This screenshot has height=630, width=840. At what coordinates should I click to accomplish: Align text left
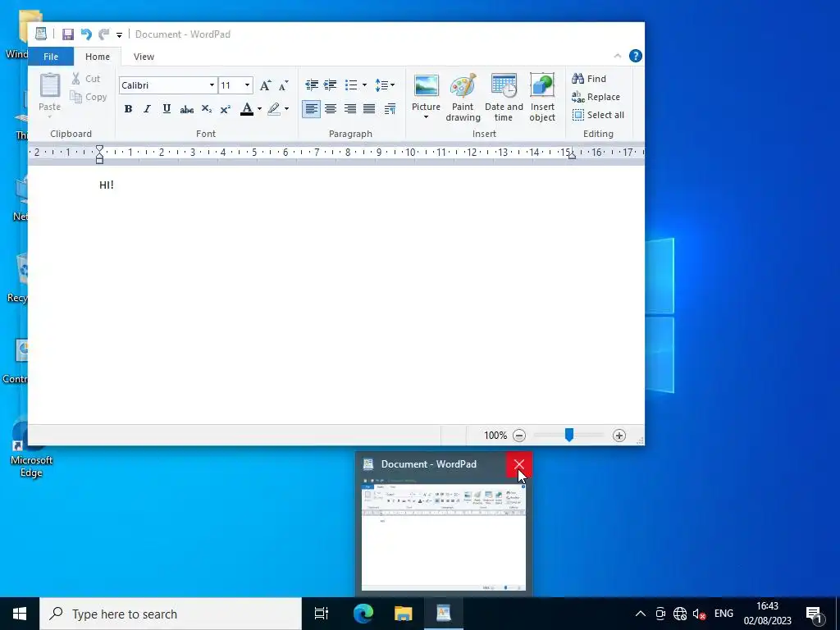(x=311, y=109)
